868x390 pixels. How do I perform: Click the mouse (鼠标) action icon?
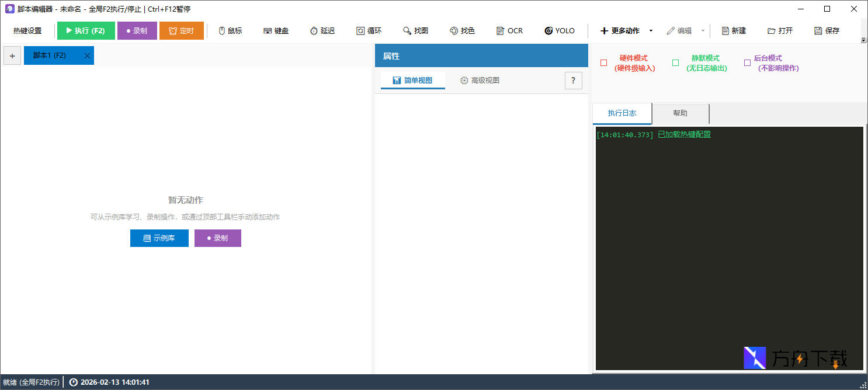coord(222,31)
